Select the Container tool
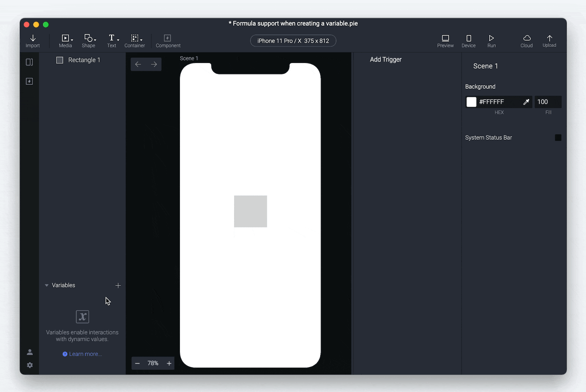 (135, 41)
